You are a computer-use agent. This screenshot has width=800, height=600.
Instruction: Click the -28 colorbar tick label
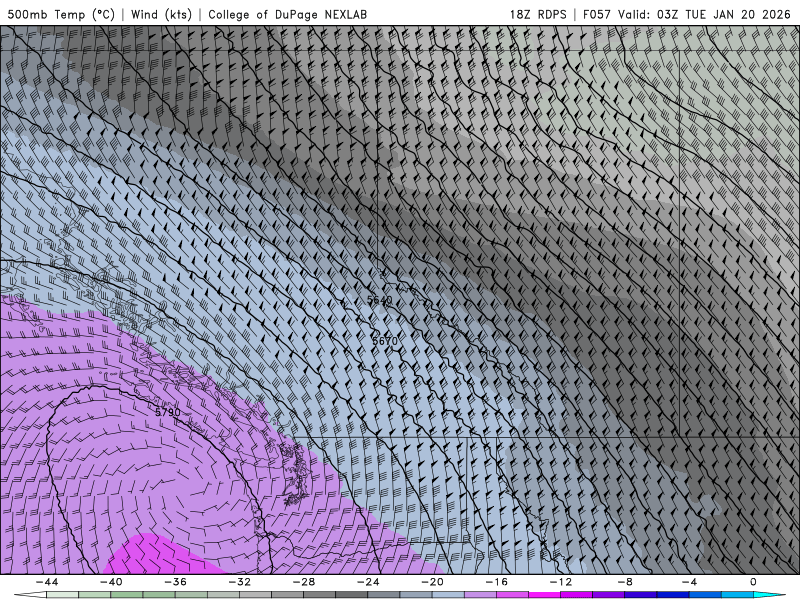[x=304, y=582]
